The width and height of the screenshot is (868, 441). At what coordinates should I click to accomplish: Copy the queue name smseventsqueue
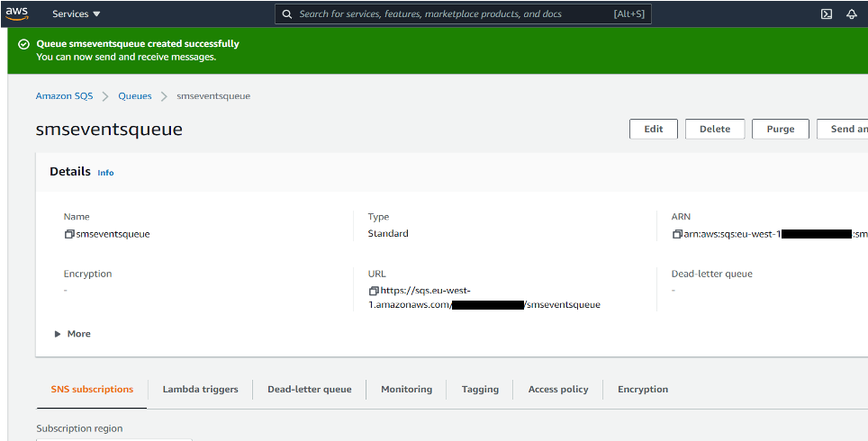(69, 234)
